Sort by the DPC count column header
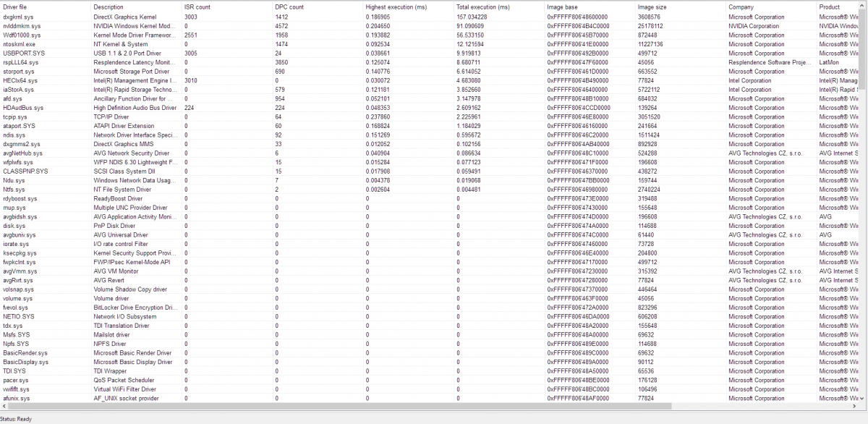This screenshot has width=868, height=424. [317, 7]
